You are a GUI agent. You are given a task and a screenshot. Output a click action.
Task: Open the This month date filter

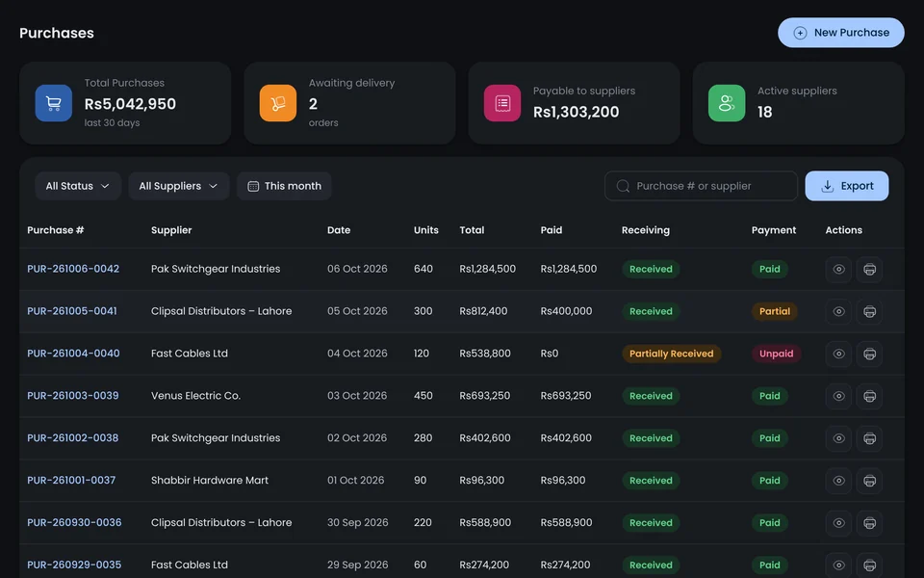tap(284, 186)
